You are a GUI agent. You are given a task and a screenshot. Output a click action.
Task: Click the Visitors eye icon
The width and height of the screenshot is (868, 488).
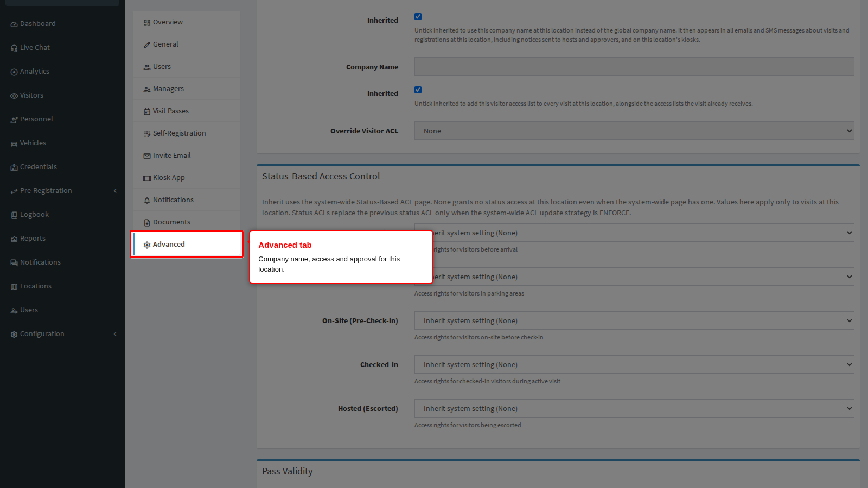(14, 96)
